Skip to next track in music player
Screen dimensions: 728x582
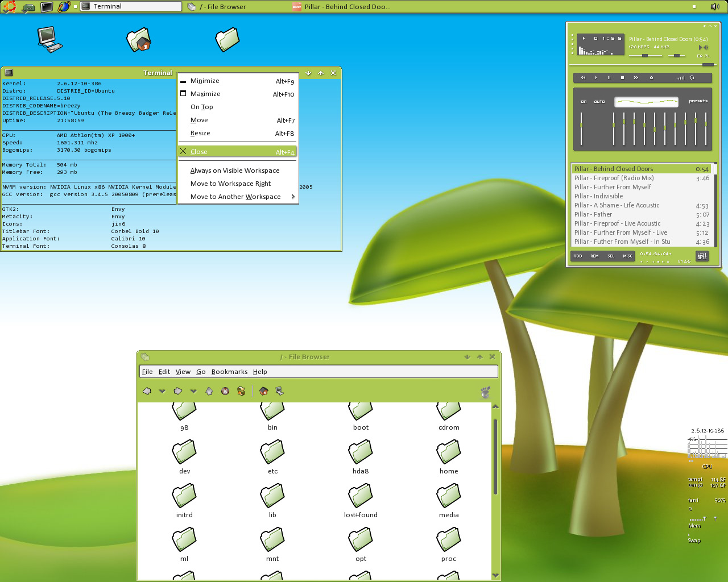tap(636, 77)
